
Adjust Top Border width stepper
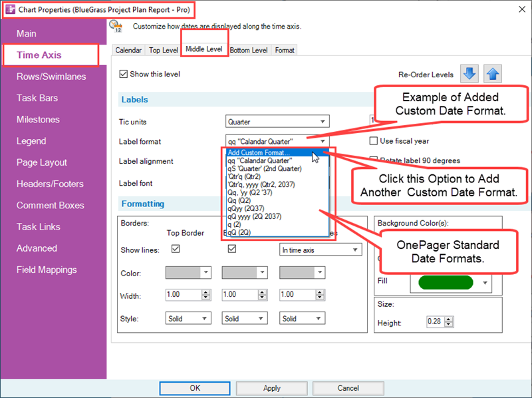pyautogui.click(x=206, y=295)
